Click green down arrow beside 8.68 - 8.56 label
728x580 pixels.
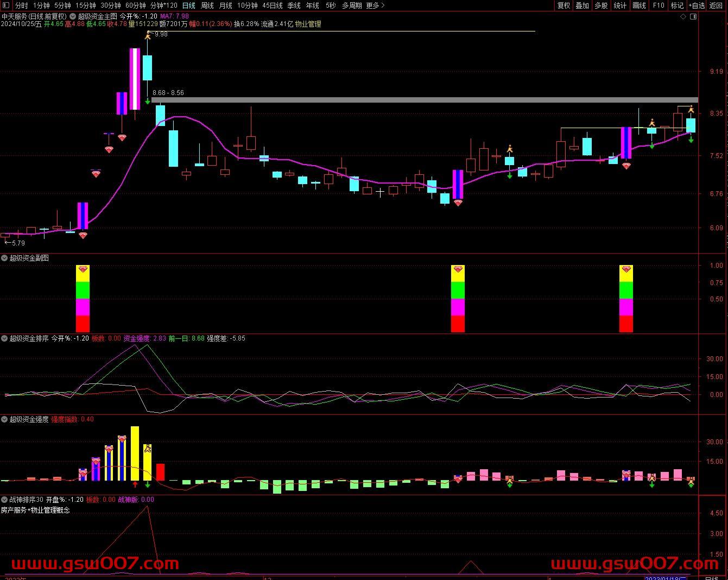point(148,101)
